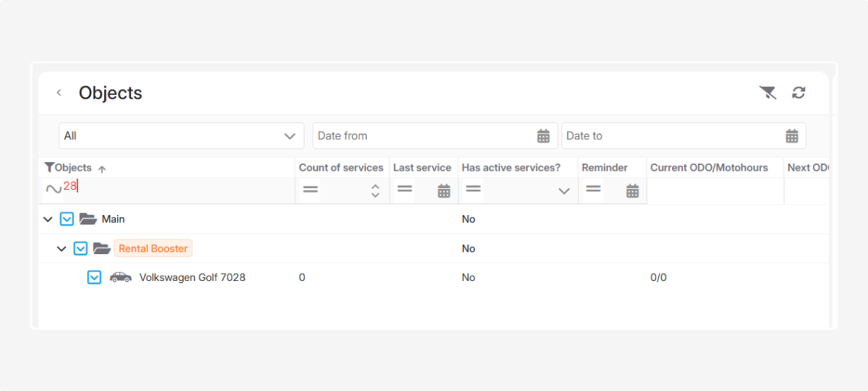Toggle the Rental Booster checkbox
Image resolution: width=868 pixels, height=391 pixels.
81,248
